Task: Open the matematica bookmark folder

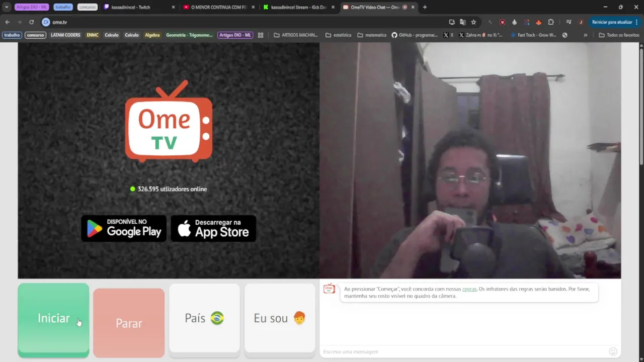Action: point(372,35)
